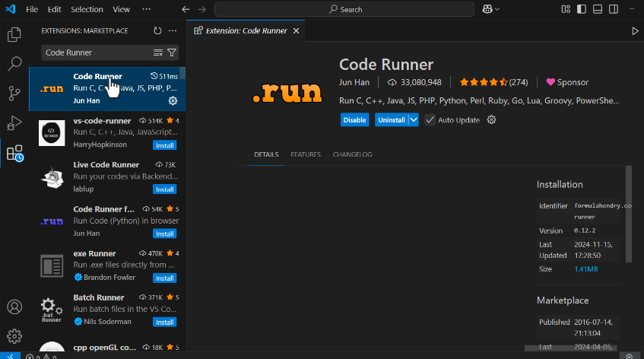
Task: Toggle the secondary side bar
Action: coord(614,9)
